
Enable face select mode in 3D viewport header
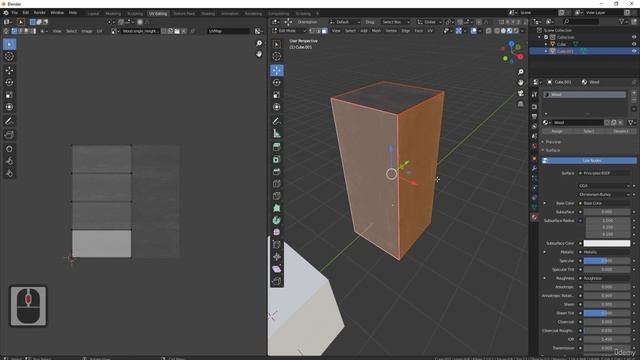point(324,31)
